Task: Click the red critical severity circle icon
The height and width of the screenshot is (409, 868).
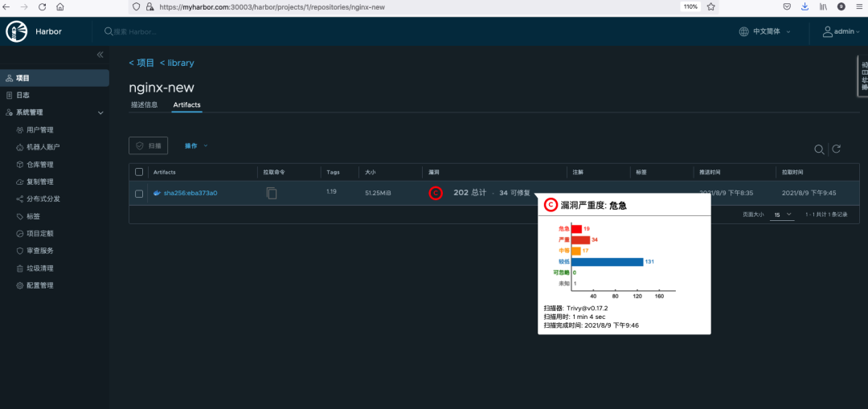Action: coord(436,193)
